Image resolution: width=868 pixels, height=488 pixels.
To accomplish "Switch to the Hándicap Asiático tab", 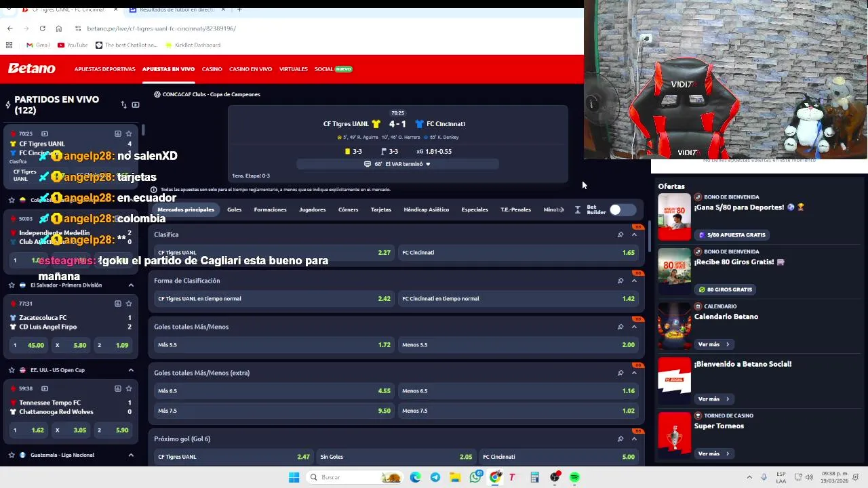I will (426, 209).
